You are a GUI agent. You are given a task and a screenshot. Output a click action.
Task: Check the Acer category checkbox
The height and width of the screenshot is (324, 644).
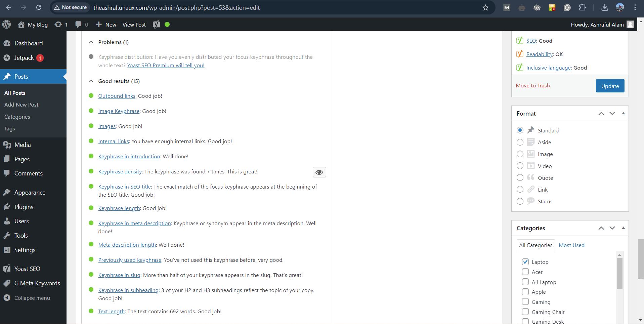tap(525, 272)
